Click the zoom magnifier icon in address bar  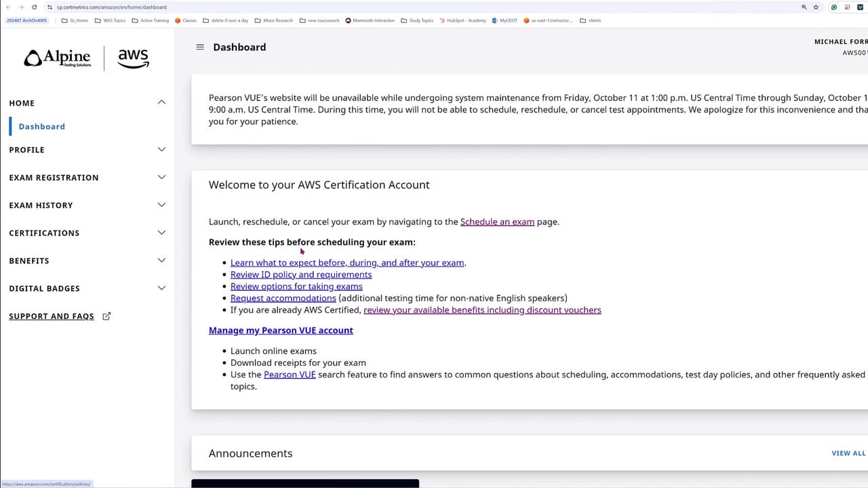click(804, 7)
